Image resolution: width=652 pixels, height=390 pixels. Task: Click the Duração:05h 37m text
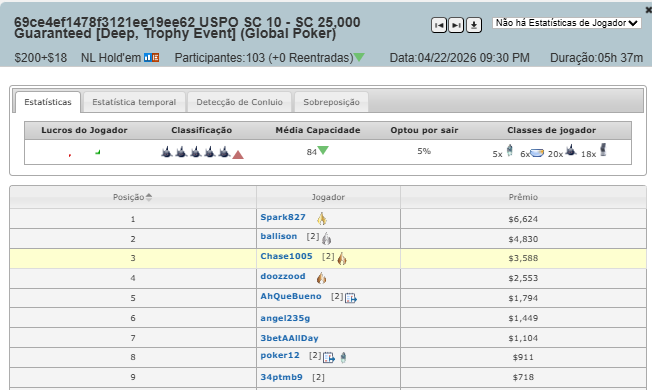(x=596, y=58)
